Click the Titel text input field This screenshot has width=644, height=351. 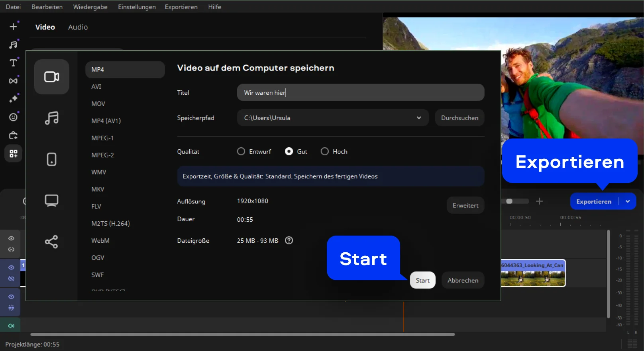point(360,93)
